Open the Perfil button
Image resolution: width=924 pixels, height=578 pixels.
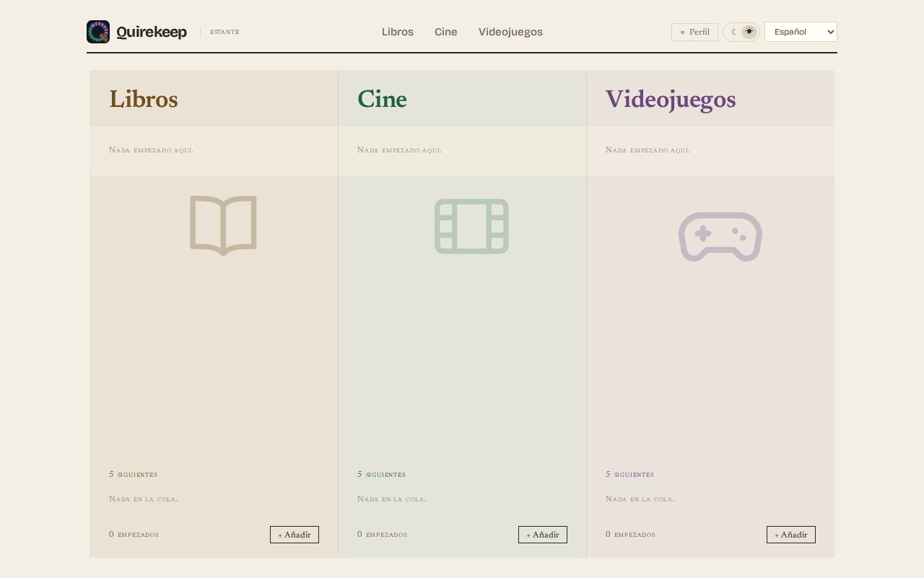point(694,32)
